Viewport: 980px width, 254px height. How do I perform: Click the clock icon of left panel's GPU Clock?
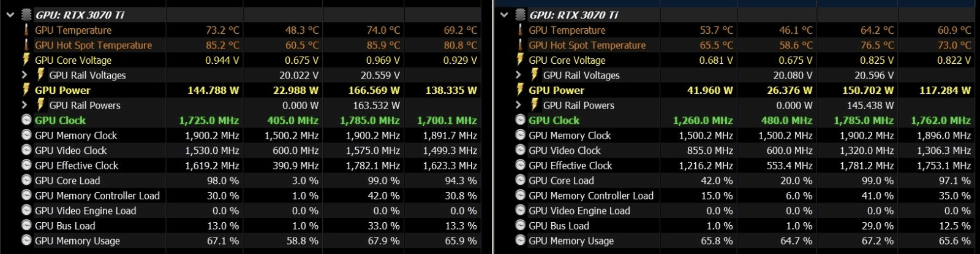[x=26, y=120]
